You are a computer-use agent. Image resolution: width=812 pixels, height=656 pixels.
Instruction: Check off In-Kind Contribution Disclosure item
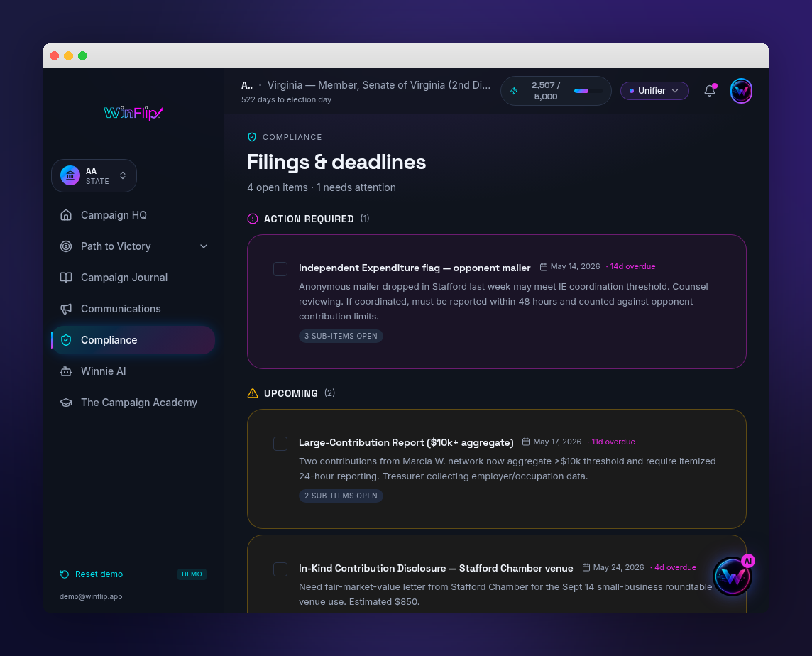click(x=280, y=569)
